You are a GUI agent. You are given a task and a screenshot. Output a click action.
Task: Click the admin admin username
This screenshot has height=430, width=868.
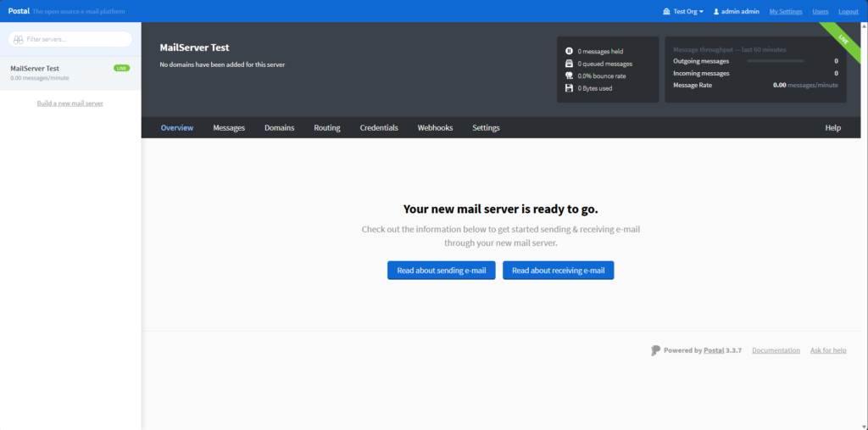(740, 11)
